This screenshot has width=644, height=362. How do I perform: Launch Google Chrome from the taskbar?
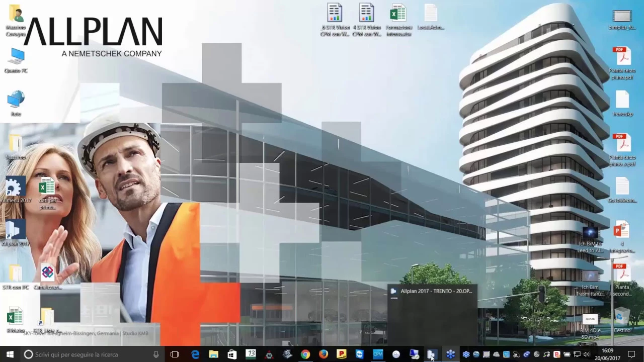[x=305, y=354]
